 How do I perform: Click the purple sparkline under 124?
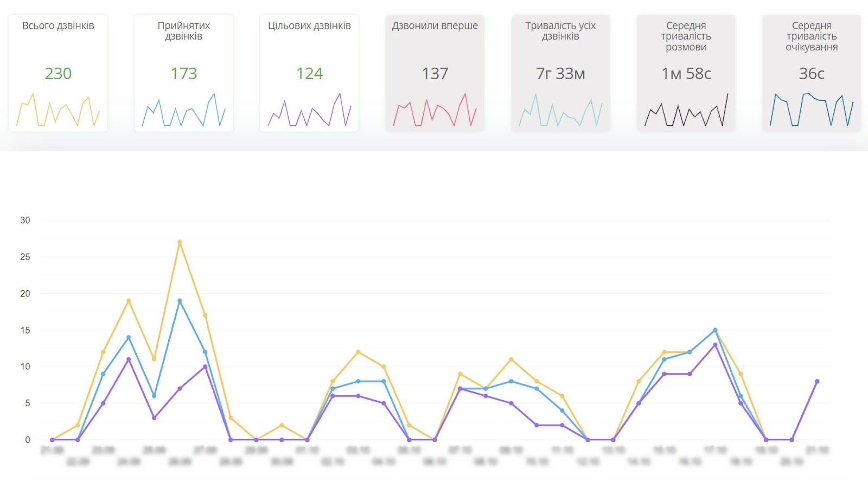[x=309, y=110]
